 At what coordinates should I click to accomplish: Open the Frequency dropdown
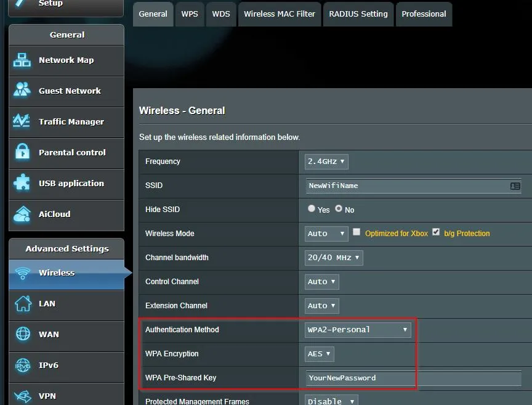point(326,162)
